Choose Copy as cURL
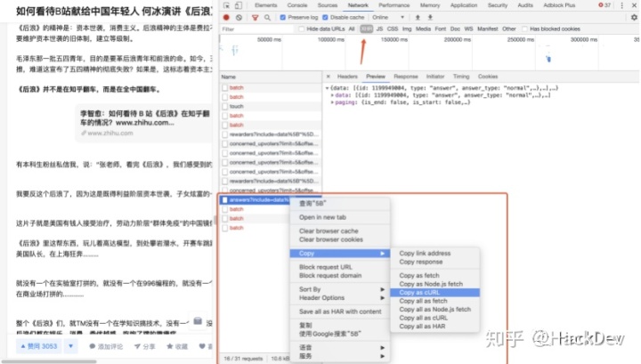Image resolution: width=641 pixels, height=364 pixels. click(x=434, y=293)
